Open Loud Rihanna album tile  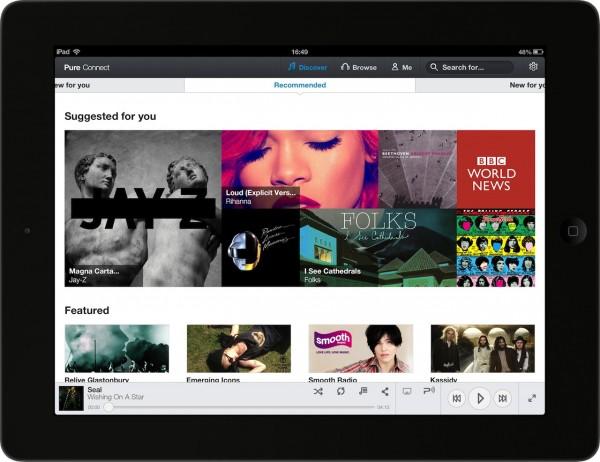click(x=300, y=169)
